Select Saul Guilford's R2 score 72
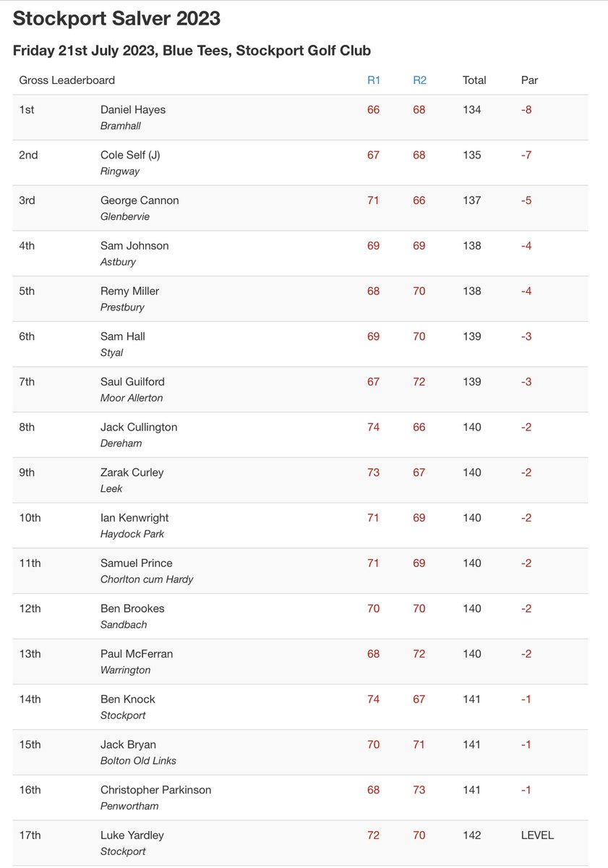The width and height of the screenshot is (608, 868). tap(419, 382)
